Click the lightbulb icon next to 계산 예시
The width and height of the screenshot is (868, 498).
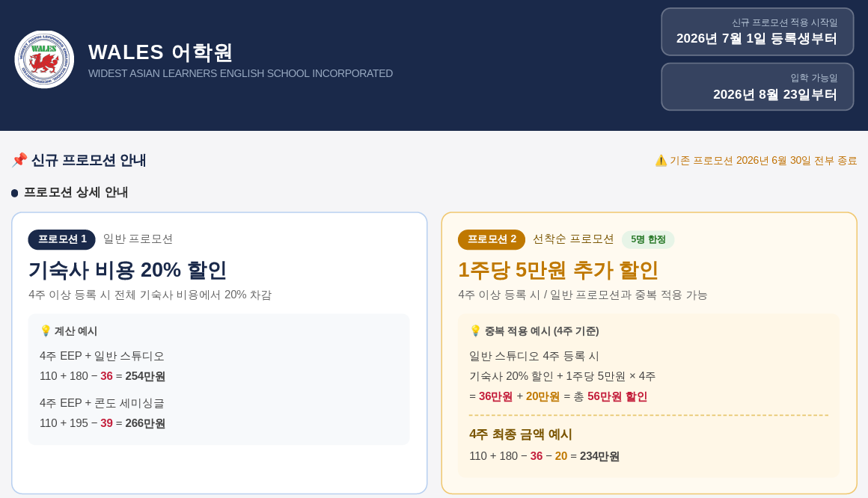(46, 331)
